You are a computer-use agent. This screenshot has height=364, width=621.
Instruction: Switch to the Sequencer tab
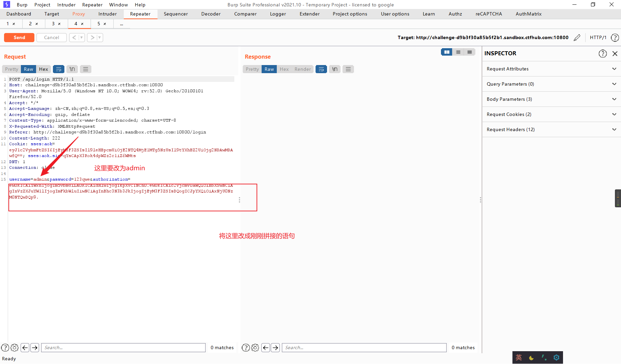[176, 14]
